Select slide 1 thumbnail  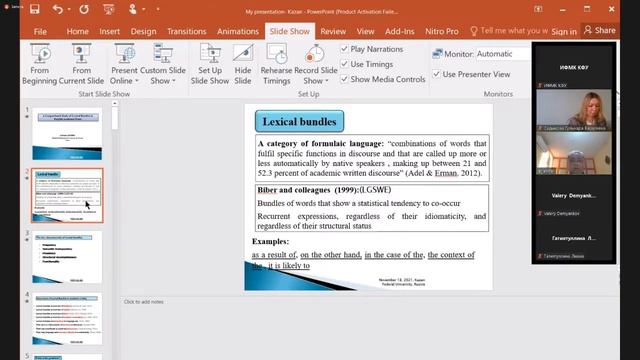pyautogui.click(x=67, y=134)
